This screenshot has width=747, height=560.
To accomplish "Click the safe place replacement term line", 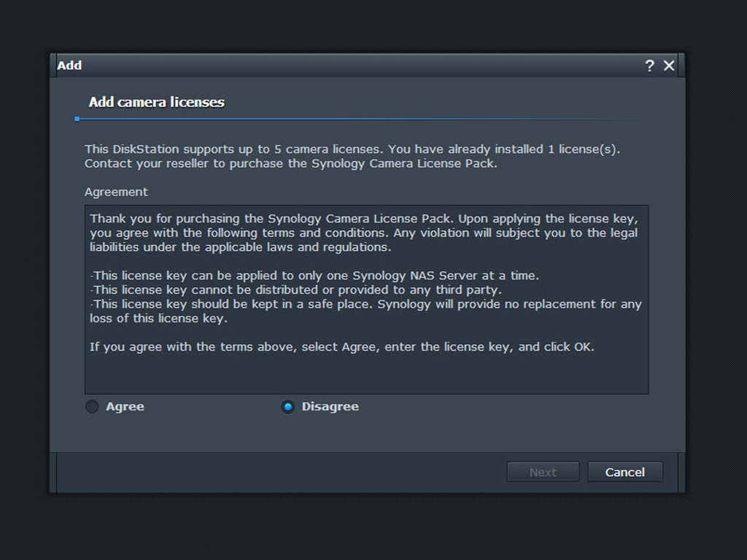I will (x=366, y=311).
